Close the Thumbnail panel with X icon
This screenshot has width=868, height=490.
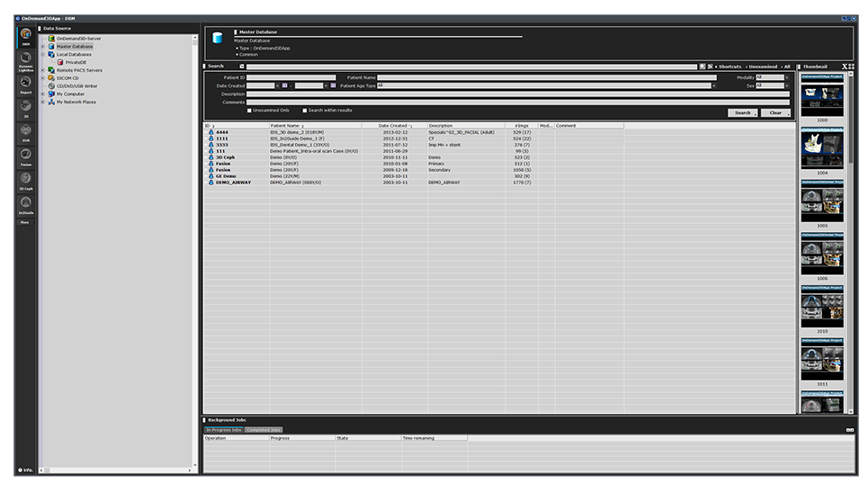(845, 67)
